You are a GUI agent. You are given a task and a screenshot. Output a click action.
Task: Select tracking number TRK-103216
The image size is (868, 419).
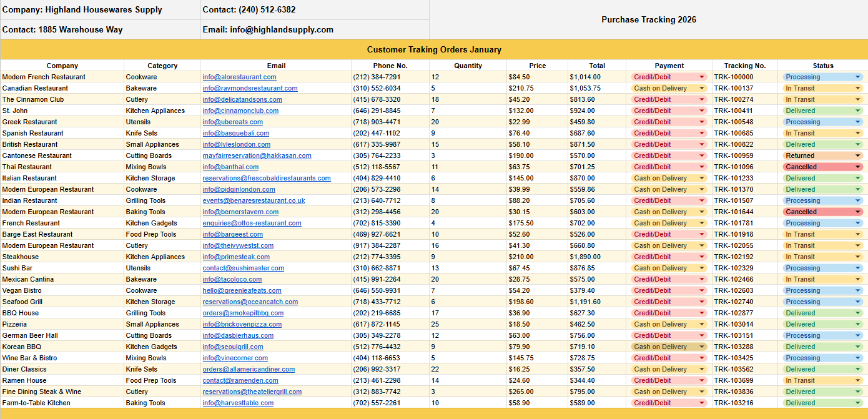coord(745,403)
